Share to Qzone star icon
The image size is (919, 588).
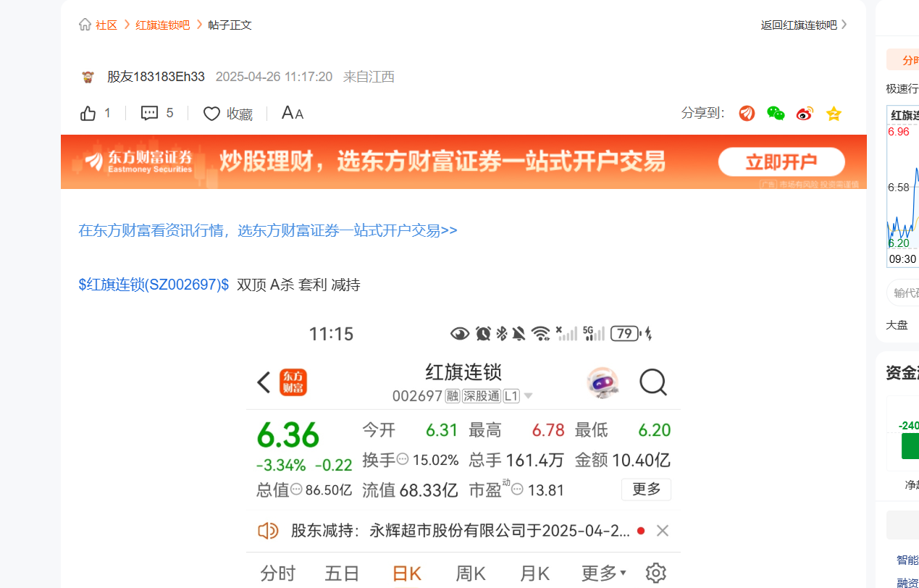834,114
